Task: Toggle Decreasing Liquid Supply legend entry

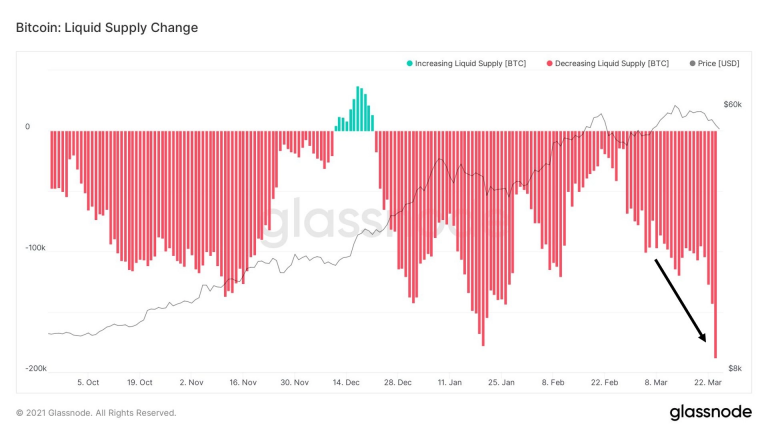Action: point(608,63)
